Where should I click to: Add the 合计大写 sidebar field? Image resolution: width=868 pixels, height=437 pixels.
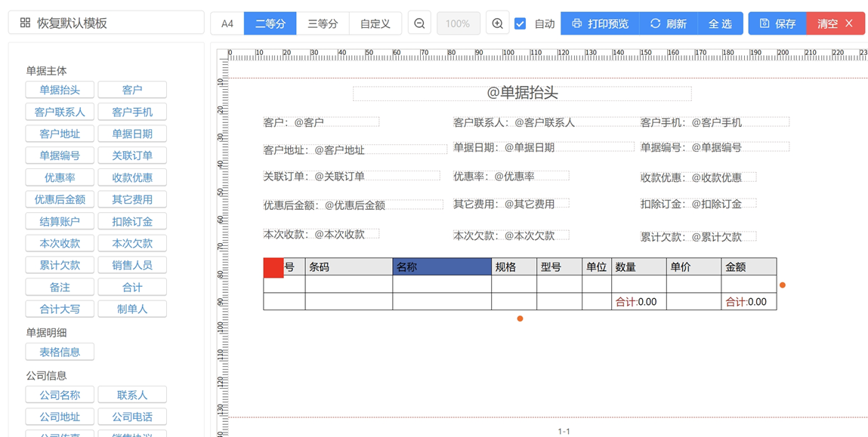pyautogui.click(x=60, y=309)
